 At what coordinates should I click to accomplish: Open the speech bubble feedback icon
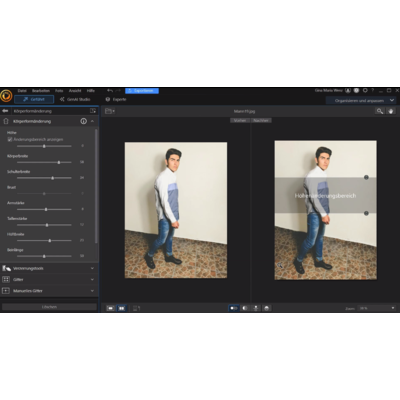click(365, 90)
